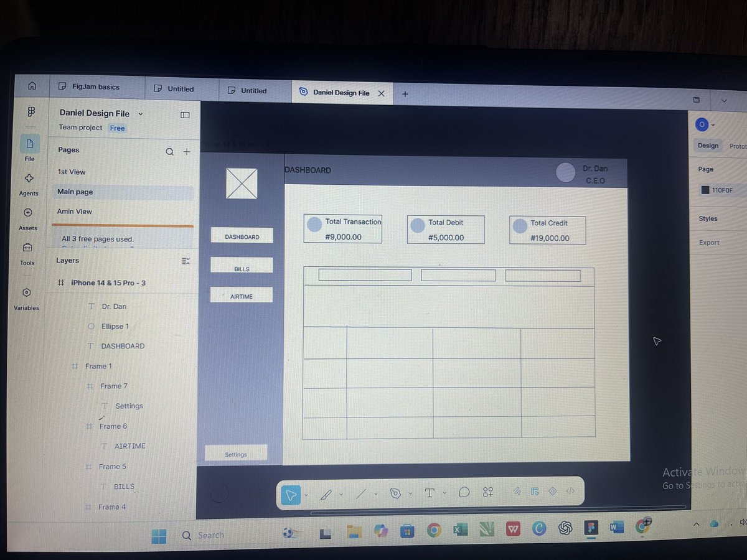Select the Comment bubble tool
The height and width of the screenshot is (560, 747).
(x=464, y=492)
